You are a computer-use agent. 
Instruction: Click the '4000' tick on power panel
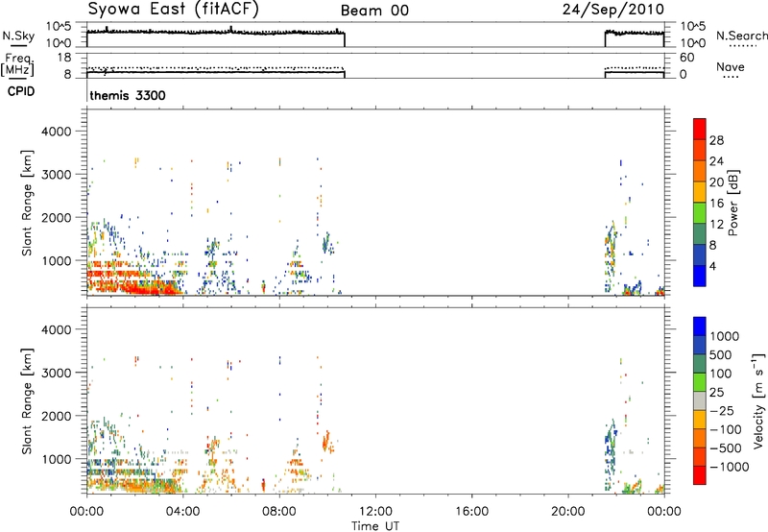coord(56,132)
